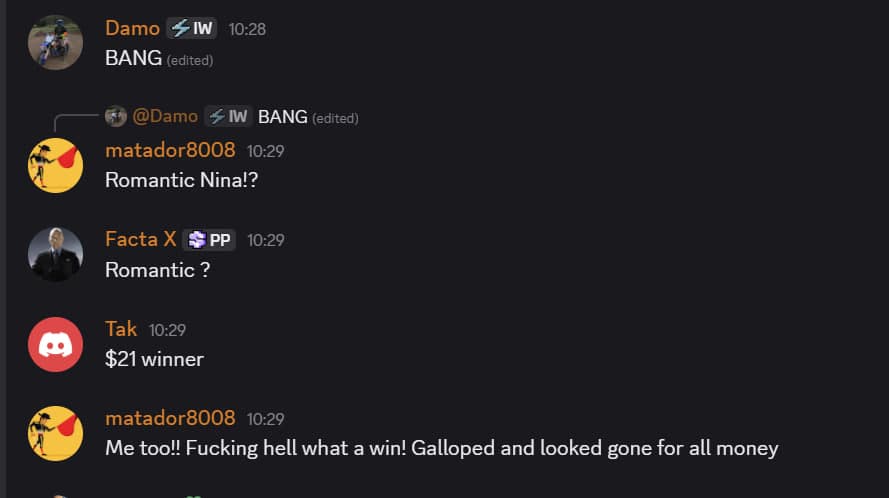Screen dimensions: 889x498
Task: Click the matador8008 username above 'Me too!!'
Action: click(x=170, y=418)
